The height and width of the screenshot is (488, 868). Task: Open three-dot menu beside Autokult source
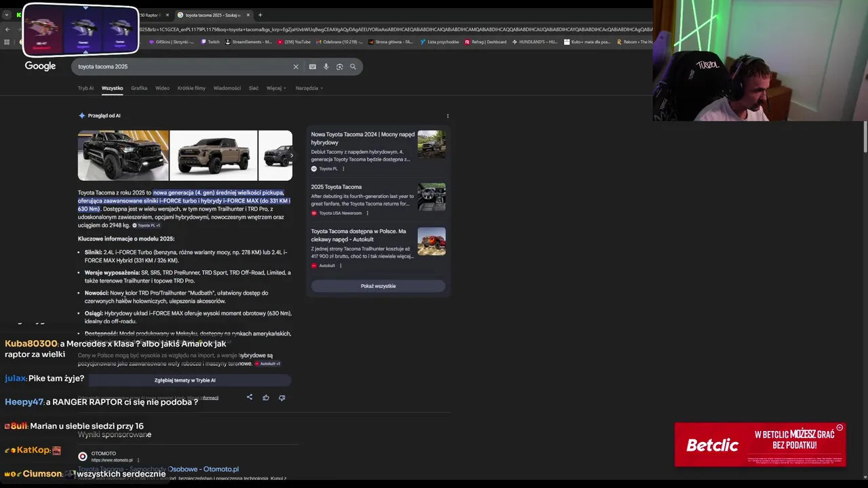(340, 266)
